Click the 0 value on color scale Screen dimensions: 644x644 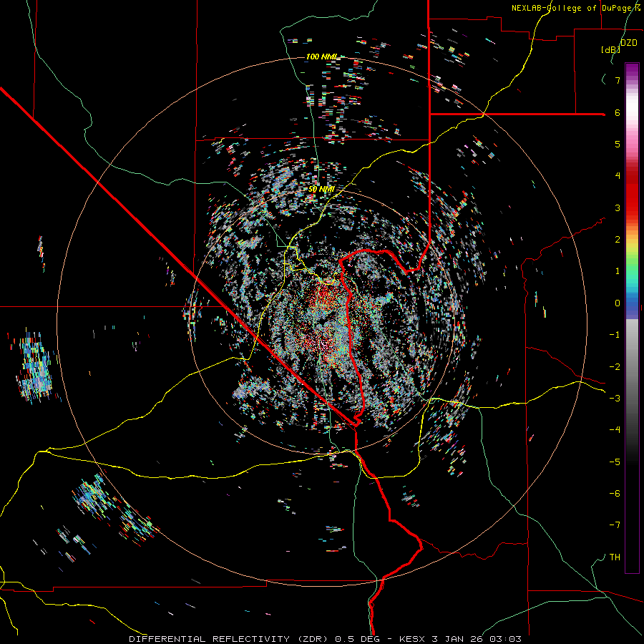(618, 303)
